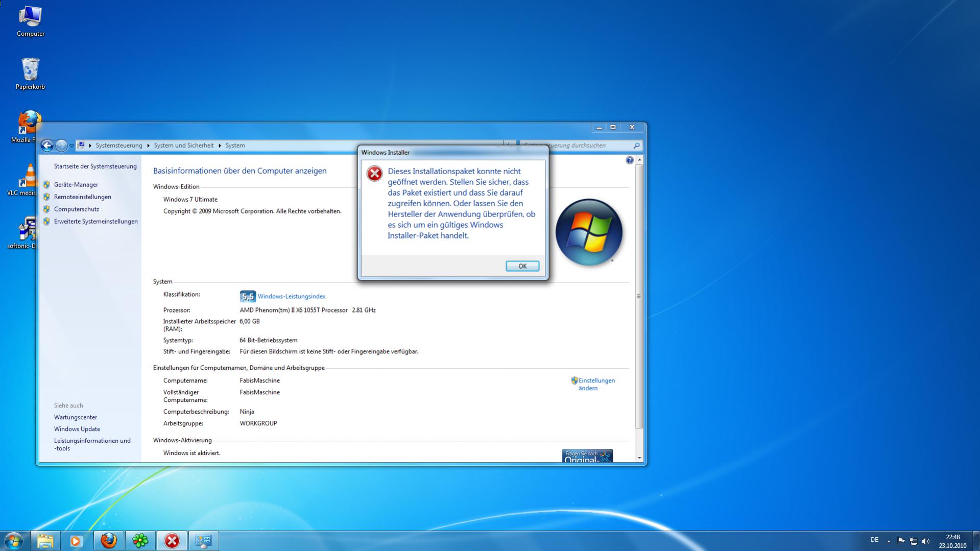980x551 pixels.
Task: Launch Windows Media Player from the taskbar
Action: pos(76,541)
